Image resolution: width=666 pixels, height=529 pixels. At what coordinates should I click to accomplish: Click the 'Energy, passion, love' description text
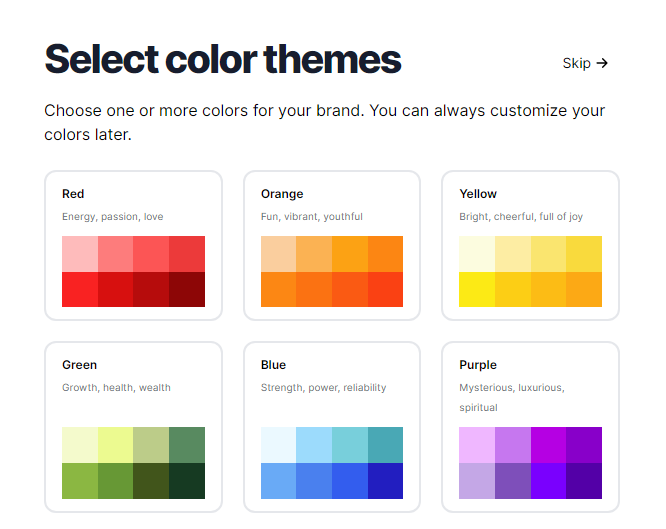(x=112, y=216)
